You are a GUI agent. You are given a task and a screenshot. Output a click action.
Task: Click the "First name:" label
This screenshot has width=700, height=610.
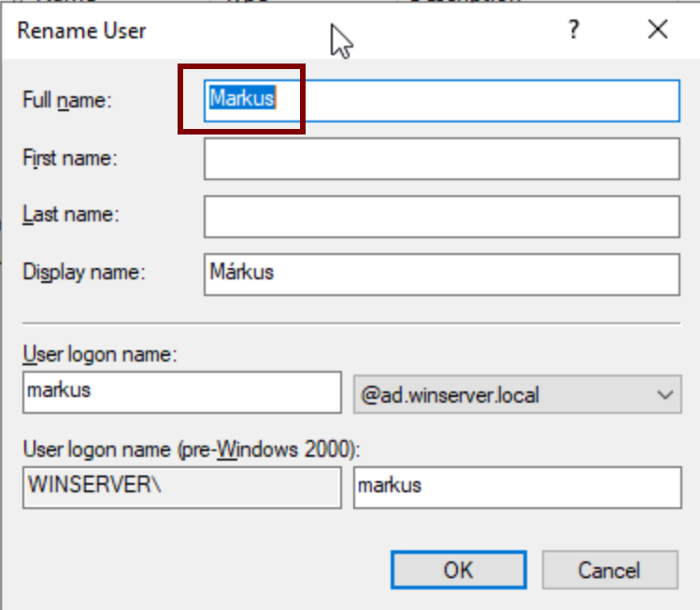coord(70,159)
